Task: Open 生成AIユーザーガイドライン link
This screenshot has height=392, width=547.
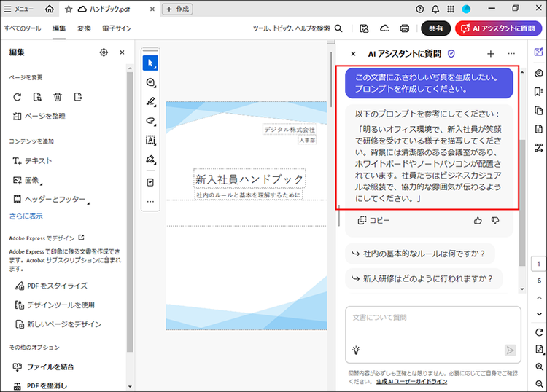Action: (x=411, y=382)
